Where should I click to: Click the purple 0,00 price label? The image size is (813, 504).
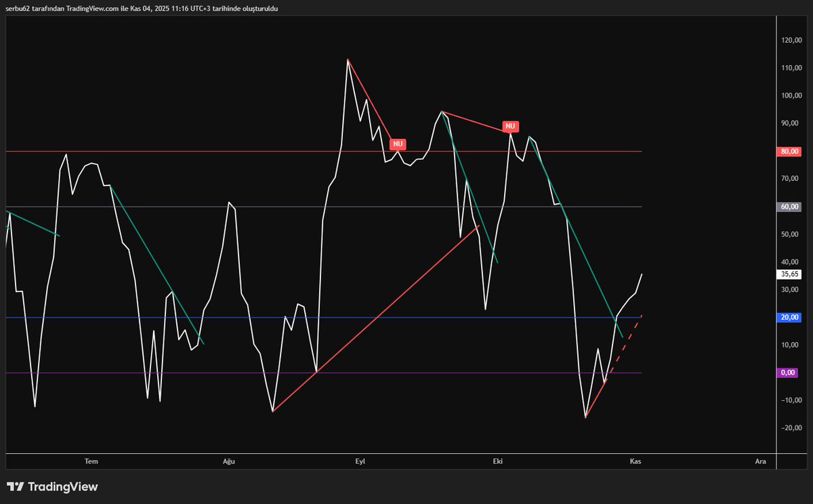pos(788,373)
